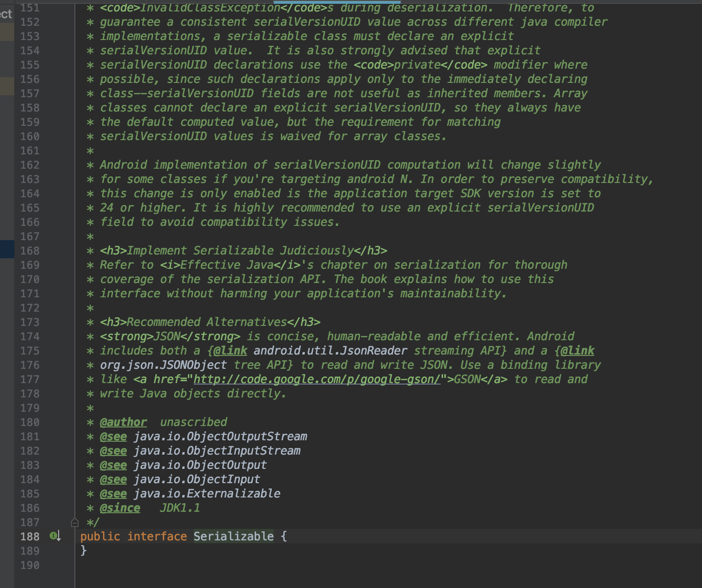Click line number 188 in the gutter
Screen dimensions: 702x588
click(x=29, y=537)
